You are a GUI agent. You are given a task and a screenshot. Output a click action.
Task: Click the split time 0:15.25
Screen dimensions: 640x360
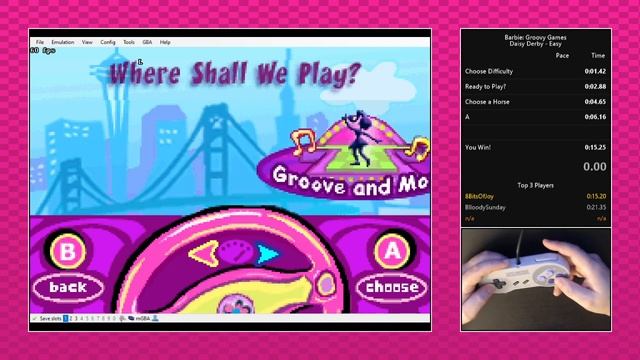(x=595, y=147)
